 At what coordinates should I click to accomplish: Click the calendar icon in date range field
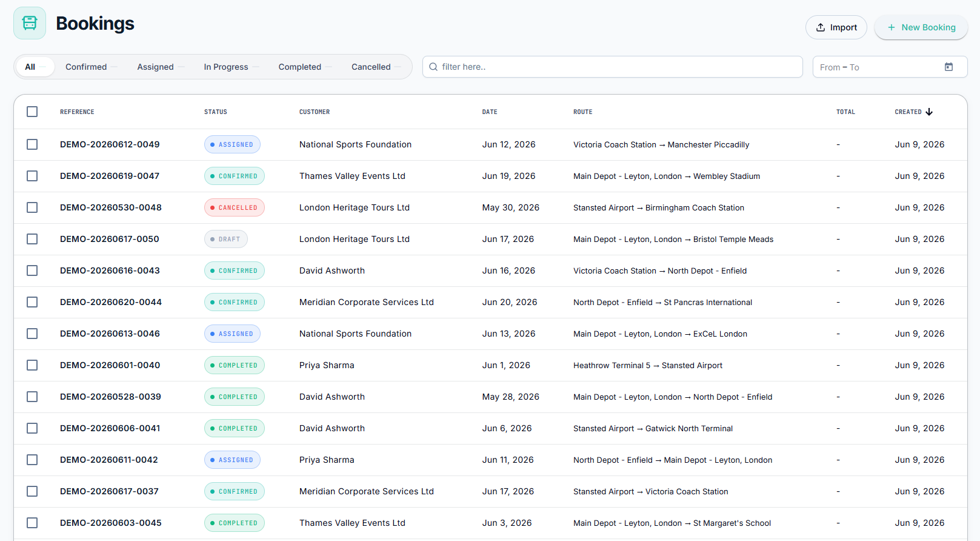pos(948,67)
